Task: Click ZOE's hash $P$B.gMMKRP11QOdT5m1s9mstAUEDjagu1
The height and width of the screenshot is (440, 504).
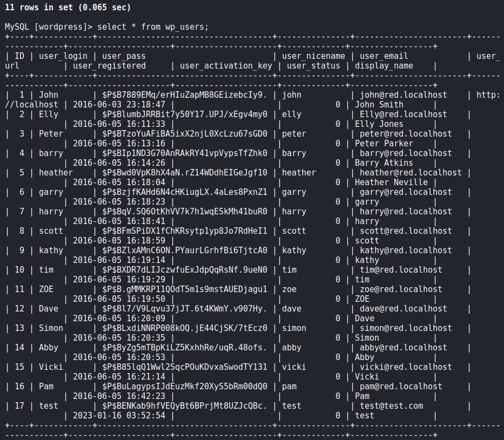Action: pyautogui.click(x=185, y=289)
